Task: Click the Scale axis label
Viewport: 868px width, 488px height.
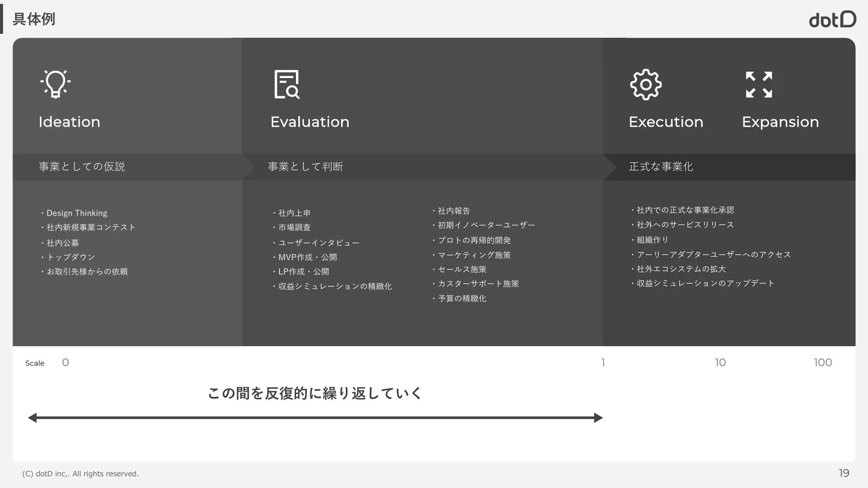Action: point(35,363)
